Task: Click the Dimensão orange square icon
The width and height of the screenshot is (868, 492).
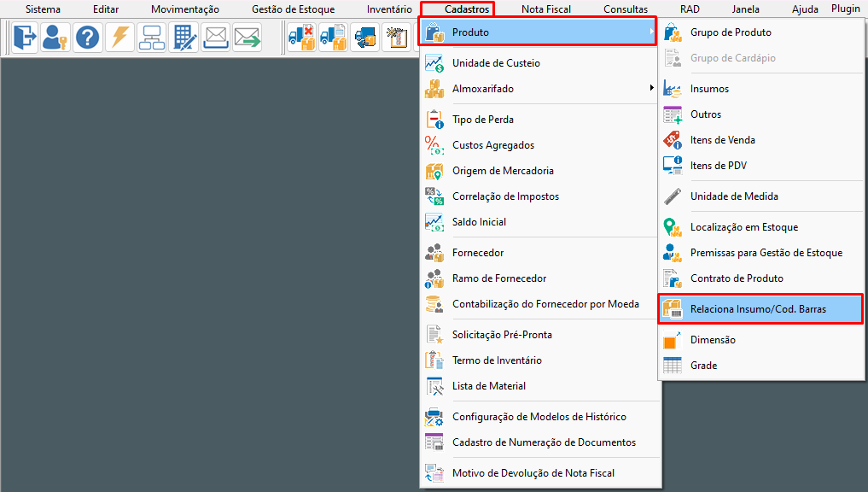Action: 673,340
